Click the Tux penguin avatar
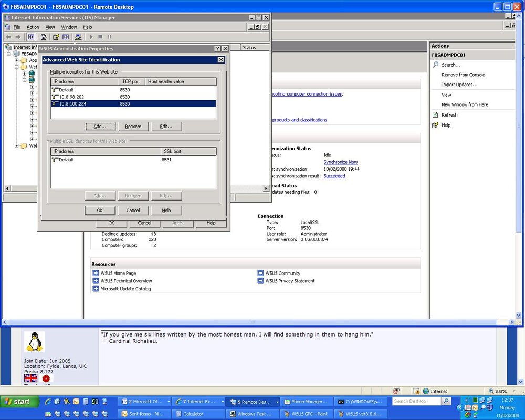The image size is (525, 420). coord(35,342)
